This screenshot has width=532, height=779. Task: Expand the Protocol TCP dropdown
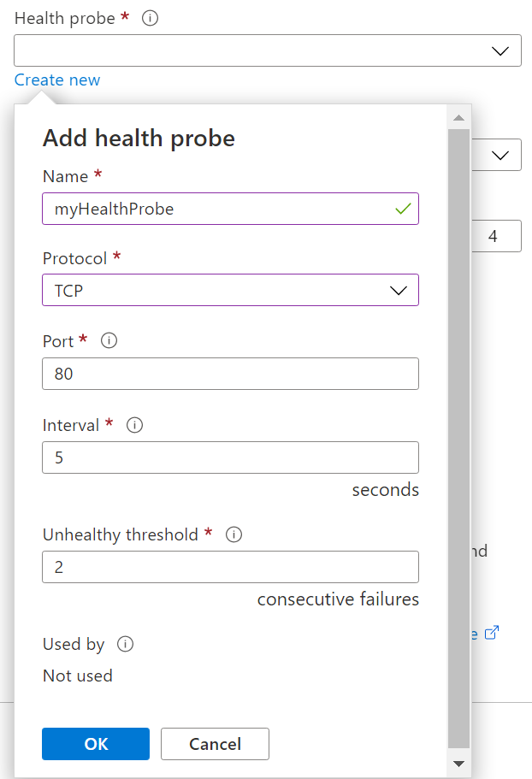(230, 290)
